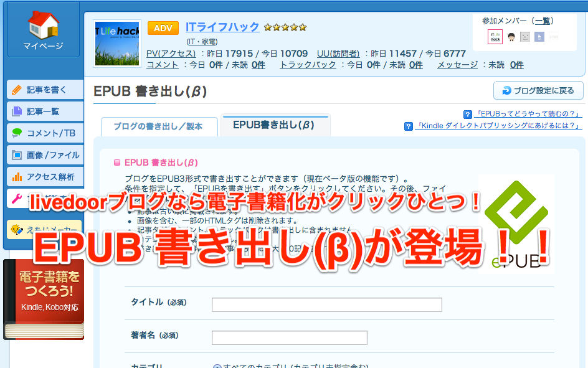The width and height of the screenshot is (588, 368).
Task: Select すべてのカテゴリ radio button
Action: (x=217, y=366)
